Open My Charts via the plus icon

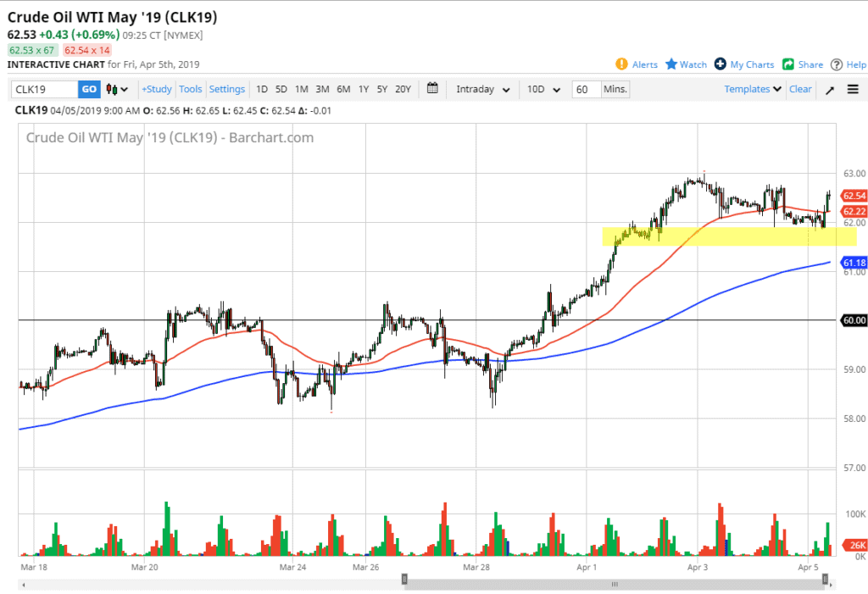pos(721,64)
